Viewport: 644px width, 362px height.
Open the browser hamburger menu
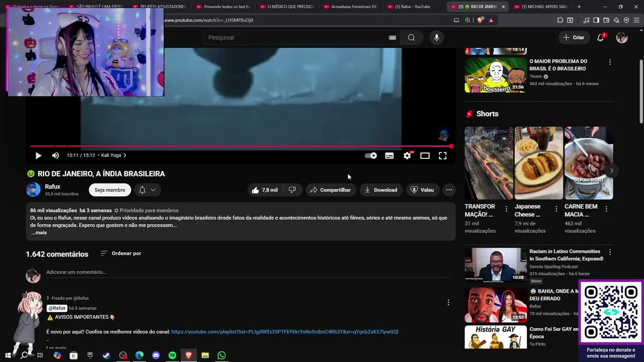coord(636,20)
